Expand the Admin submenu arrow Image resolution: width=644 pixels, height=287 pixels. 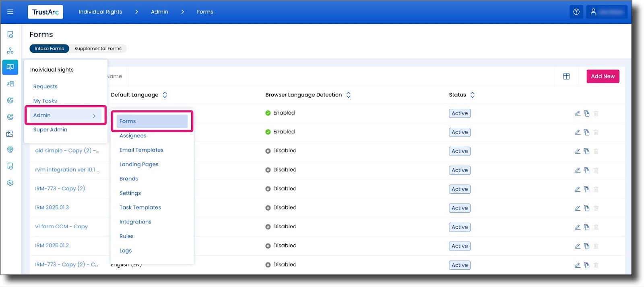(x=94, y=116)
